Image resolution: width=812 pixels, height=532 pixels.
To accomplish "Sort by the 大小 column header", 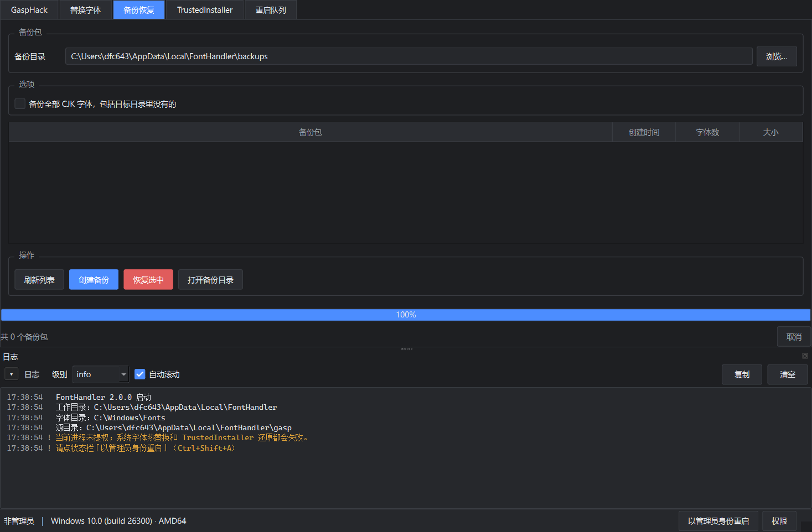I will (771, 132).
